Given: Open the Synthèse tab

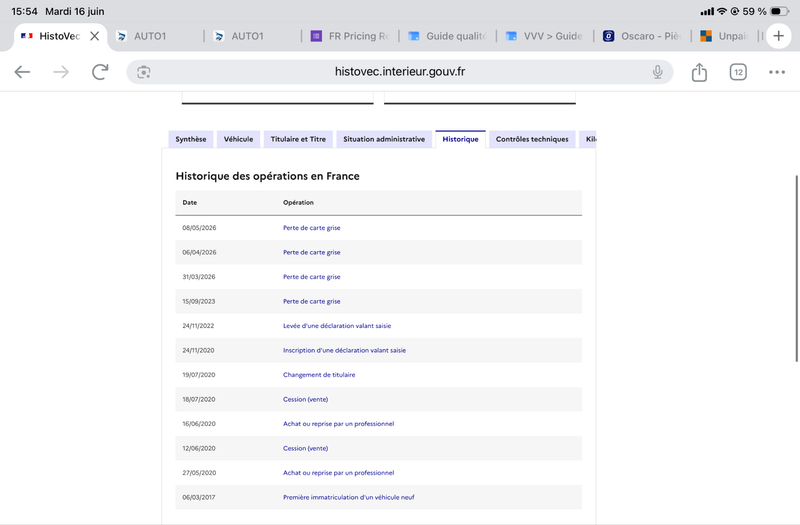Looking at the screenshot, I should tap(191, 139).
